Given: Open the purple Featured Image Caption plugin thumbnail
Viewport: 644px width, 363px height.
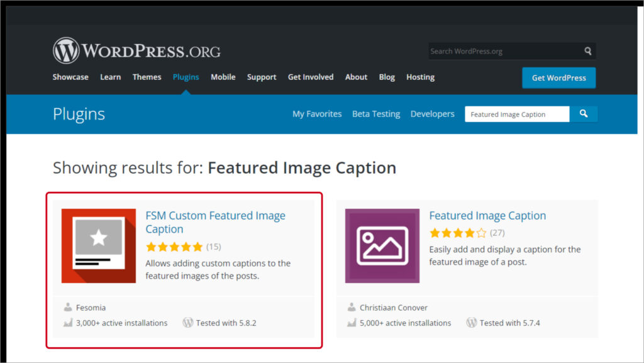Looking at the screenshot, I should point(382,245).
